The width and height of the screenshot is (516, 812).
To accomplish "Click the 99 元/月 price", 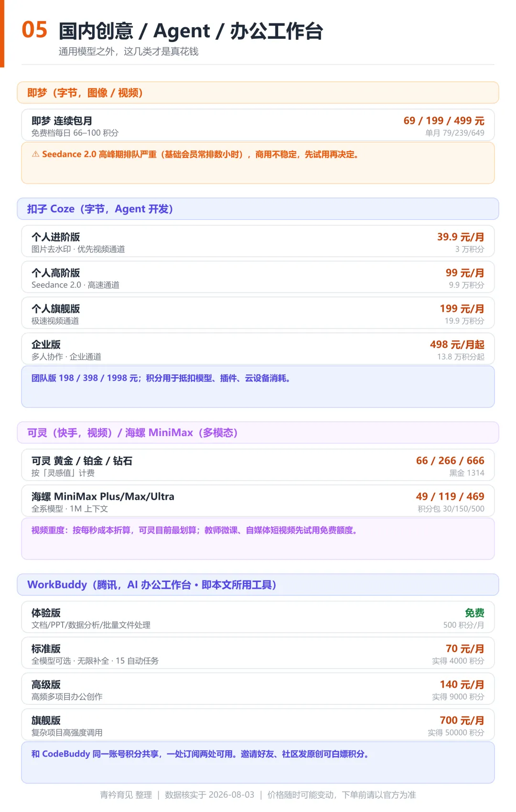I will (x=465, y=273).
